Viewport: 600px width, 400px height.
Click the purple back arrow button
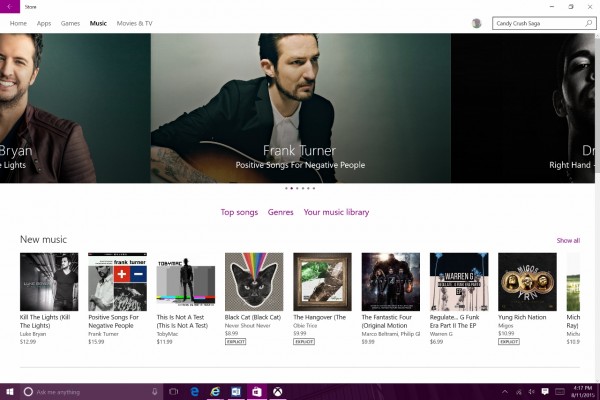point(10,6)
